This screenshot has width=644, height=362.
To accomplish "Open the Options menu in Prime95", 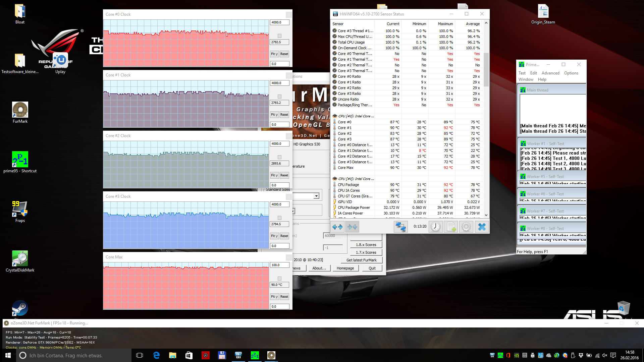I will click(571, 73).
